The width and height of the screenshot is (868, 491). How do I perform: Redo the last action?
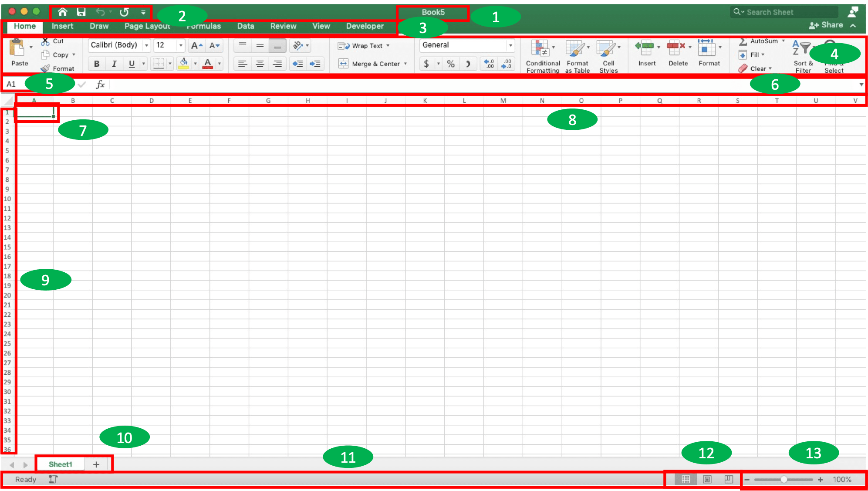tap(125, 12)
